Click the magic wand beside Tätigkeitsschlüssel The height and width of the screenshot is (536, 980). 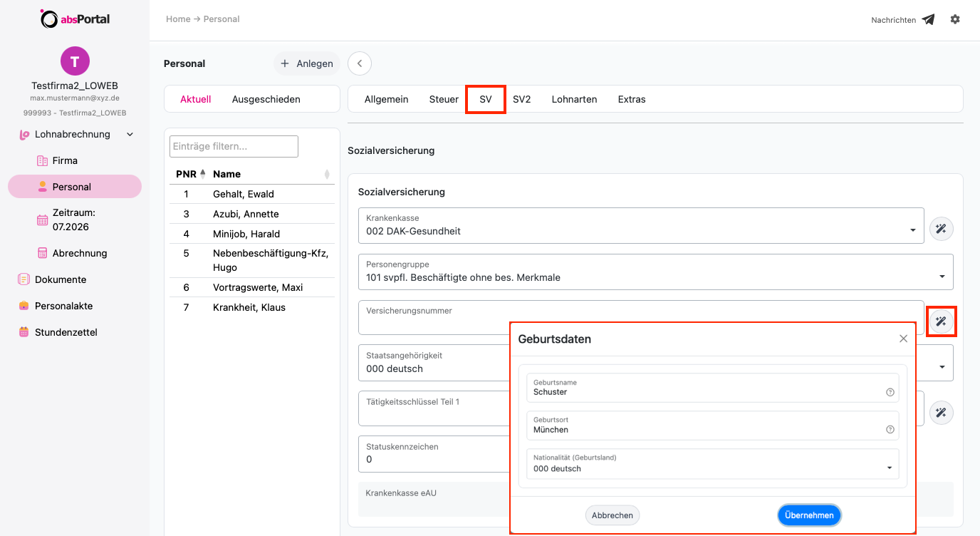tap(941, 412)
